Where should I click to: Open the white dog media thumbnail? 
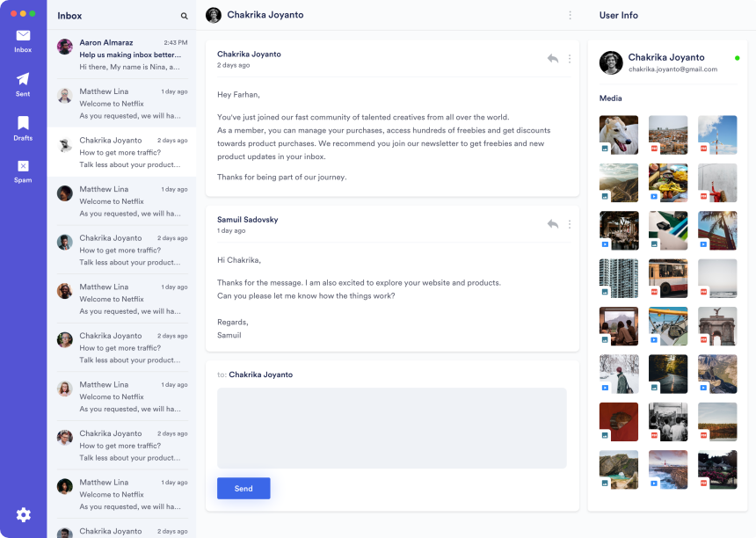pos(619,134)
